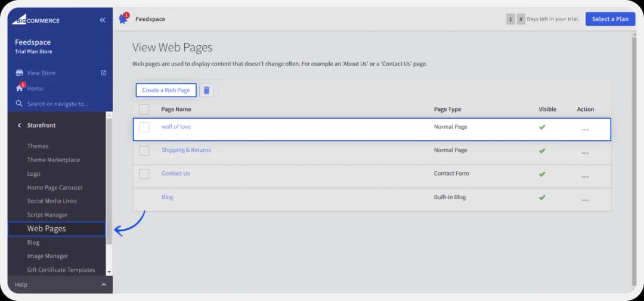The height and width of the screenshot is (301, 644).
Task: Click Select a Plan button
Action: [x=611, y=19]
